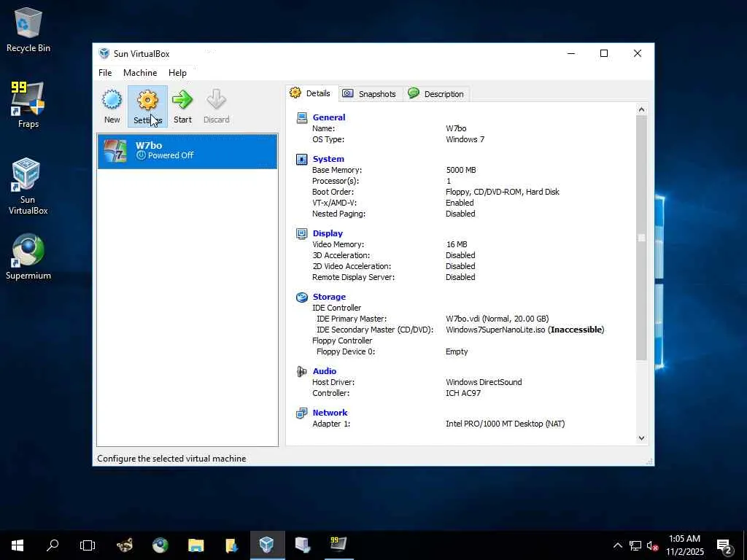This screenshot has width=747, height=560.
Task: Open the Display section link
Action: point(328,233)
